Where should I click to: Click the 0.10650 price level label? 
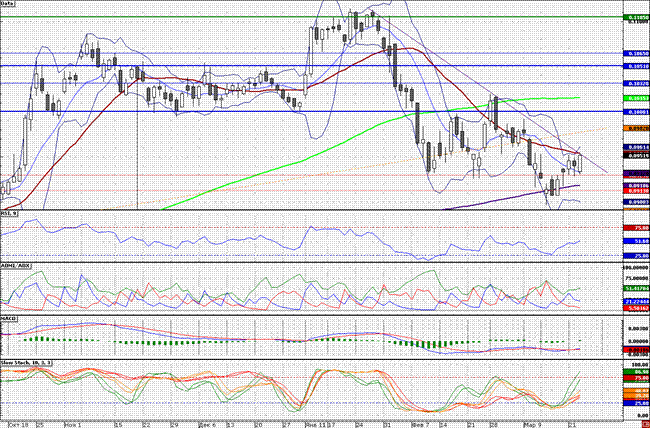[x=636, y=53]
